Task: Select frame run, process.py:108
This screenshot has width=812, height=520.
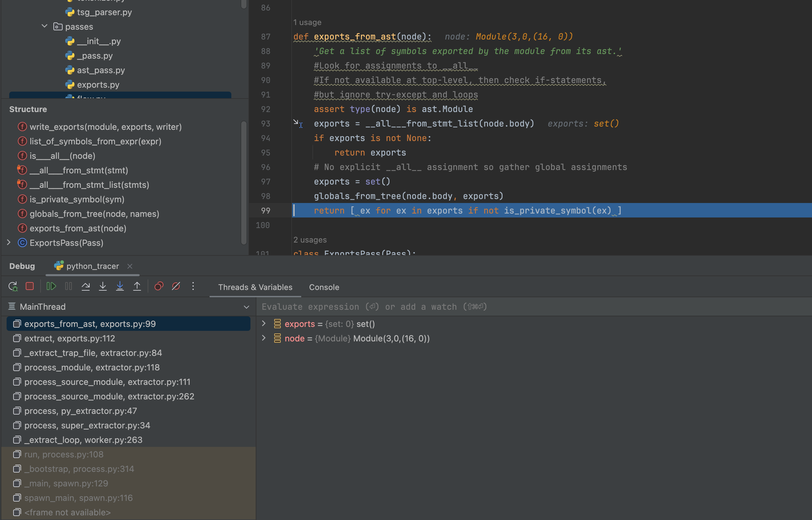Action: pos(128,454)
